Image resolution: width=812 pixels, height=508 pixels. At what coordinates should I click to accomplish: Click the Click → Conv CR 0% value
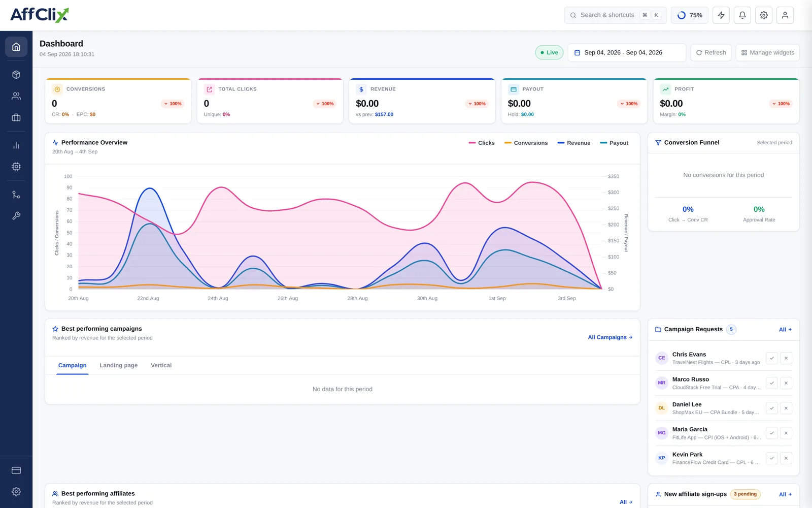(688, 209)
